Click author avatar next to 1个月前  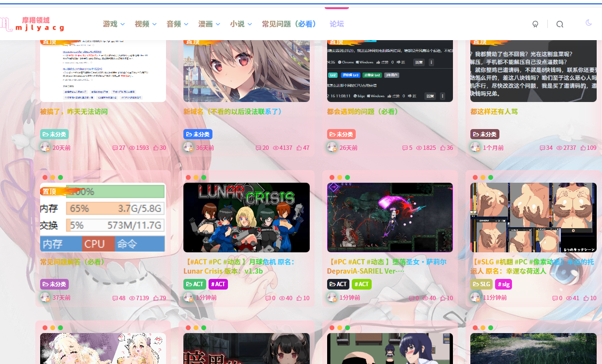pyautogui.click(x=476, y=147)
